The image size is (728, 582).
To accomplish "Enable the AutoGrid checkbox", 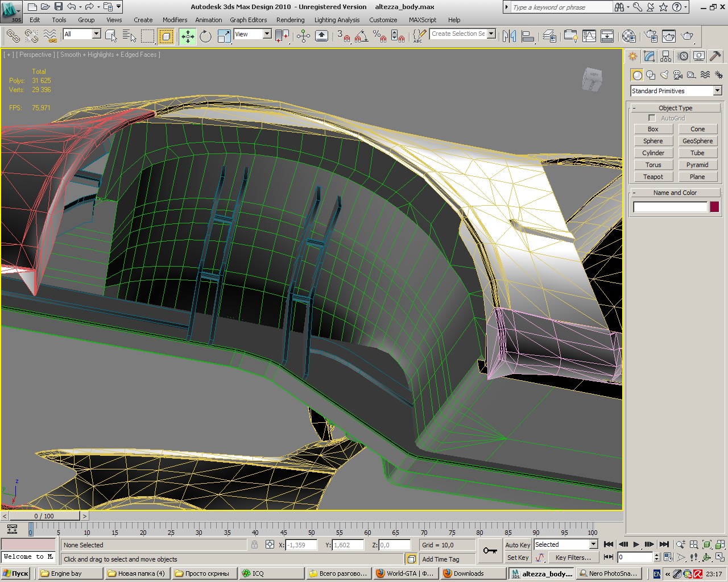I will [652, 118].
